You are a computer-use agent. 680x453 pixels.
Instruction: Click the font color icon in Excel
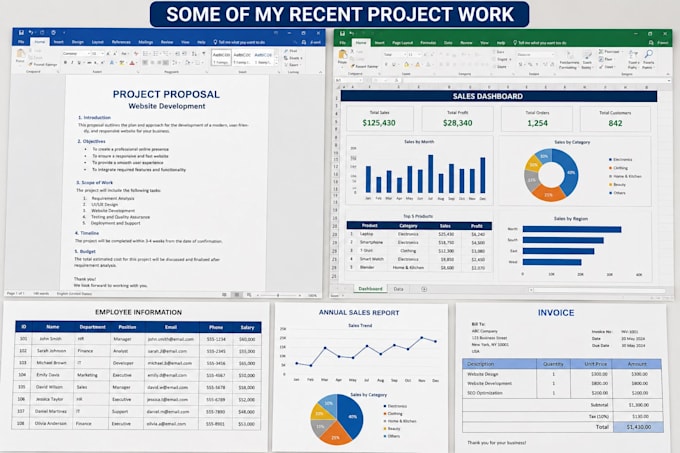[418, 65]
